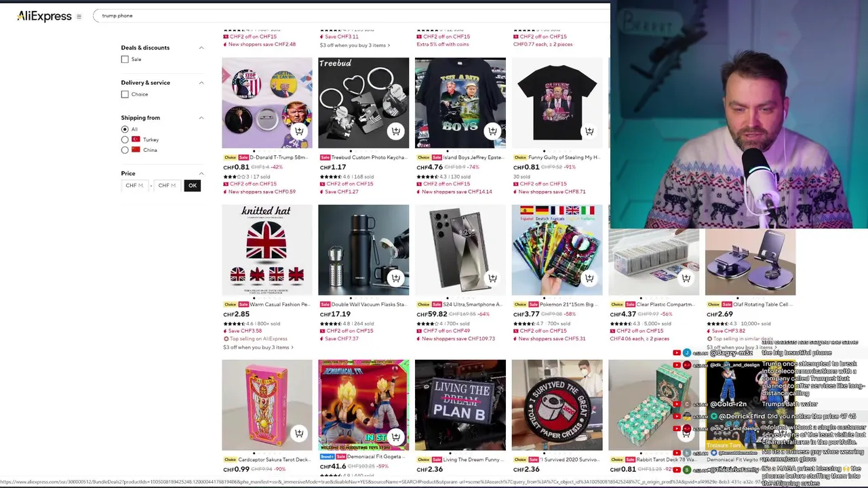Open the AliExpress home logo
This screenshot has height=488, width=868.
pos(44,16)
